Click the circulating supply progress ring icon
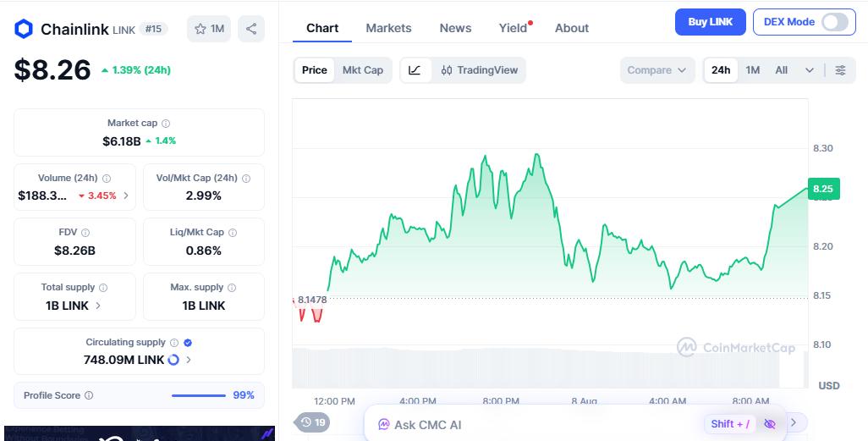The image size is (868, 441). click(x=173, y=360)
